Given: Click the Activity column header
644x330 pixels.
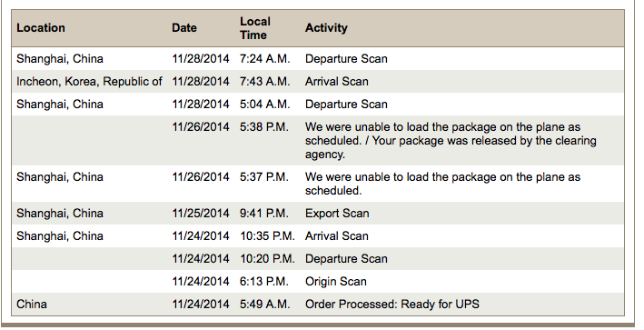Looking at the screenshot, I should point(326,28).
